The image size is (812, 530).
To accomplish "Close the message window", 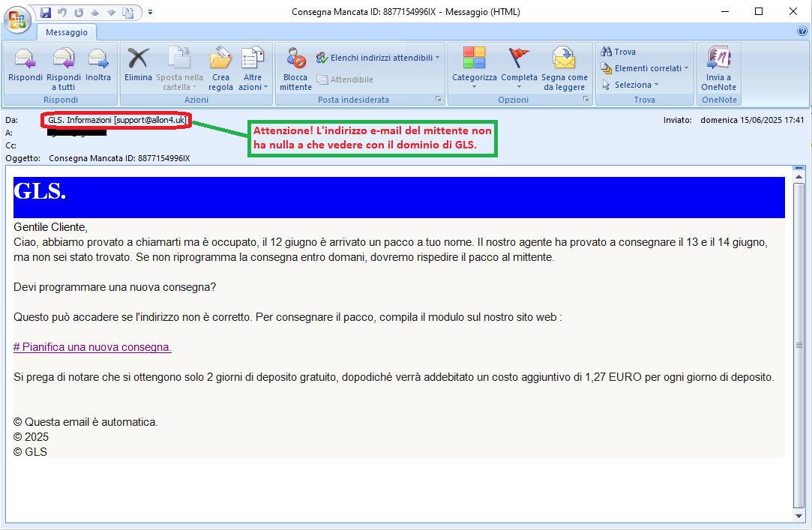I will pos(793,11).
